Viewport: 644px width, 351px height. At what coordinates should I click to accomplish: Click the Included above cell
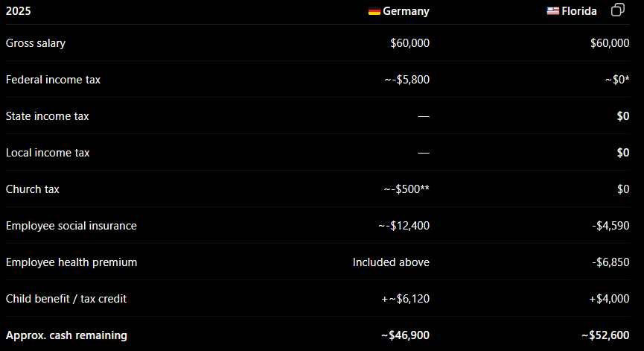tap(391, 262)
